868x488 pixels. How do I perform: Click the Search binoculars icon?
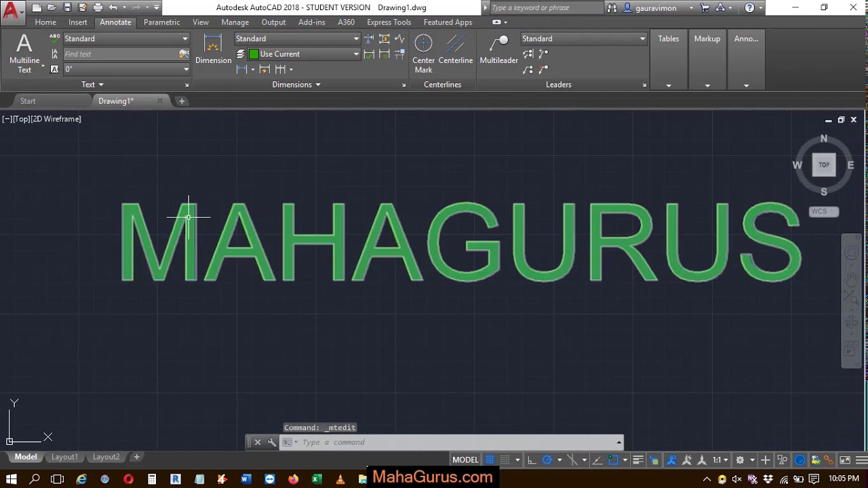pos(612,8)
